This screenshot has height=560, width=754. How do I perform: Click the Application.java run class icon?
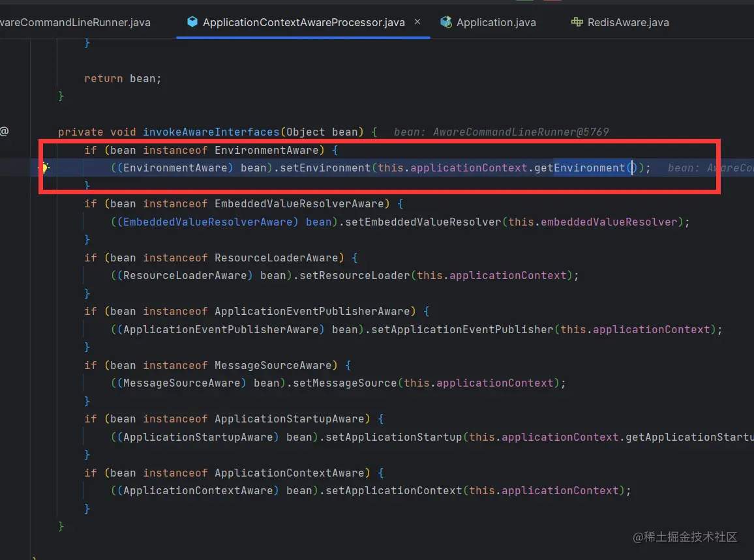(445, 22)
